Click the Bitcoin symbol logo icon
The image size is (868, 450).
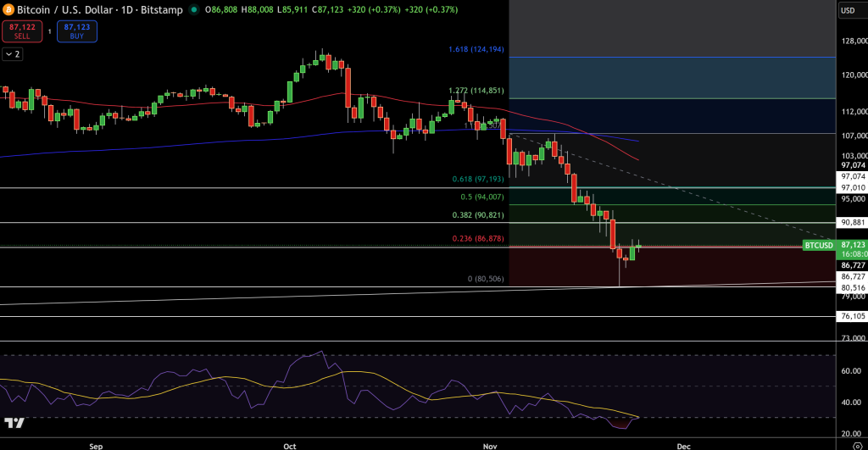(x=8, y=9)
